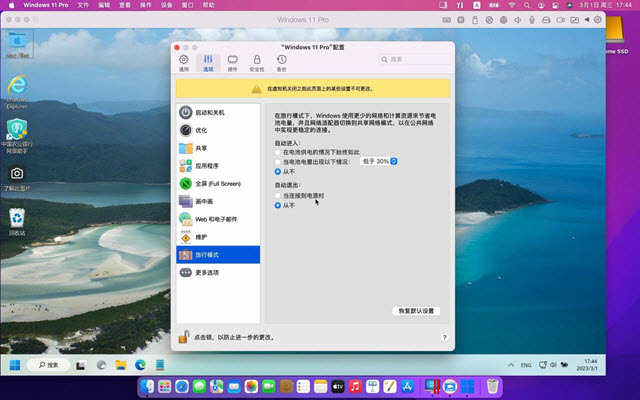This screenshot has height=400, width=640.
Task: Click the keyboard icon in VM toolbar
Action: pos(447,20)
